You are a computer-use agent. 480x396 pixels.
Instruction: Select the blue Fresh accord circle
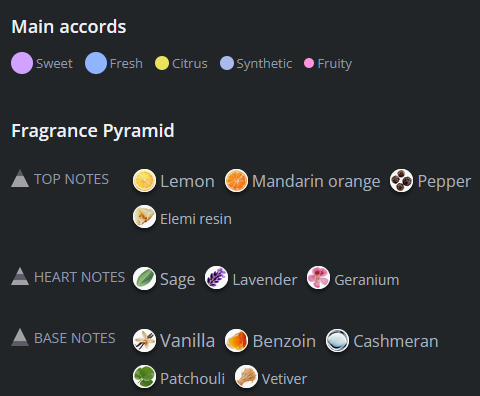tap(96, 63)
